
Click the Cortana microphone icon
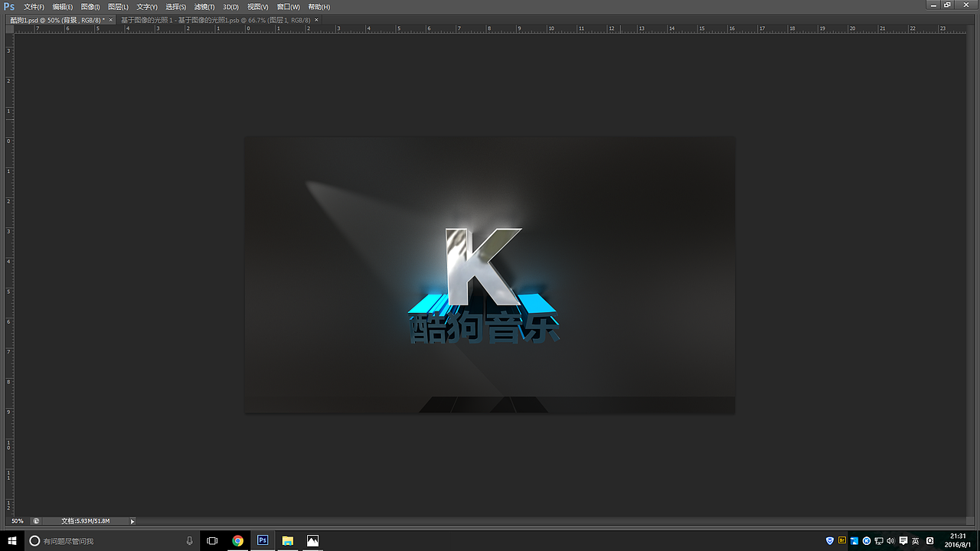pos(189,540)
